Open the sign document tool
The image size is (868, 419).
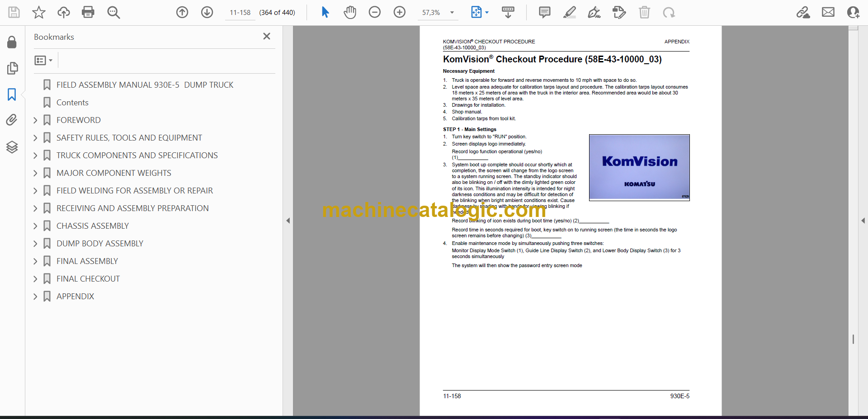(594, 12)
